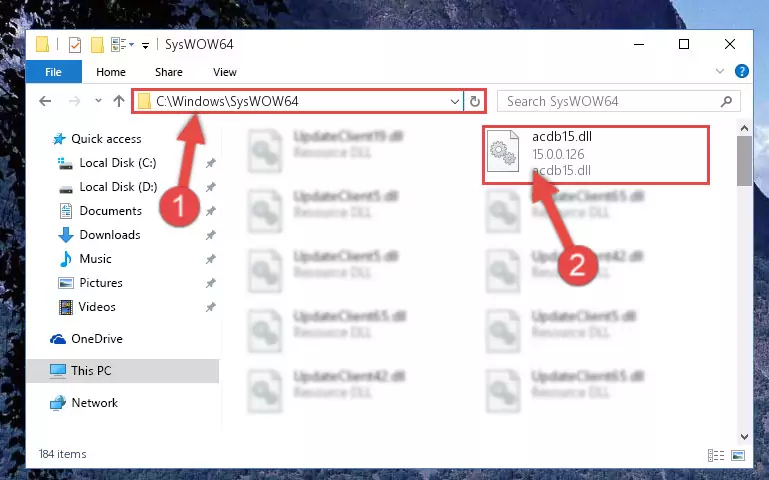Viewport: 769px width, 480px height.
Task: Click the folder icon in address bar
Action: [144, 101]
